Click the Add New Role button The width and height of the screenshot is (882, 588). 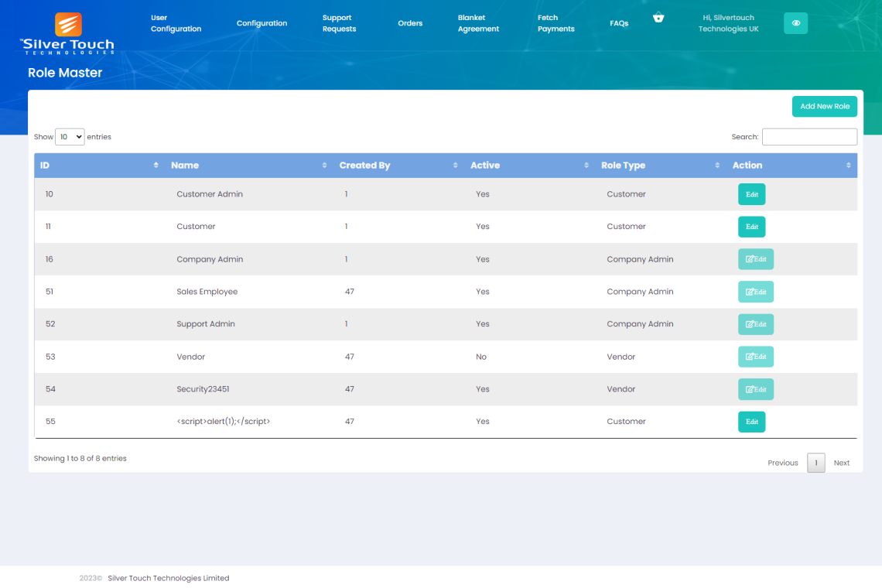tap(825, 106)
